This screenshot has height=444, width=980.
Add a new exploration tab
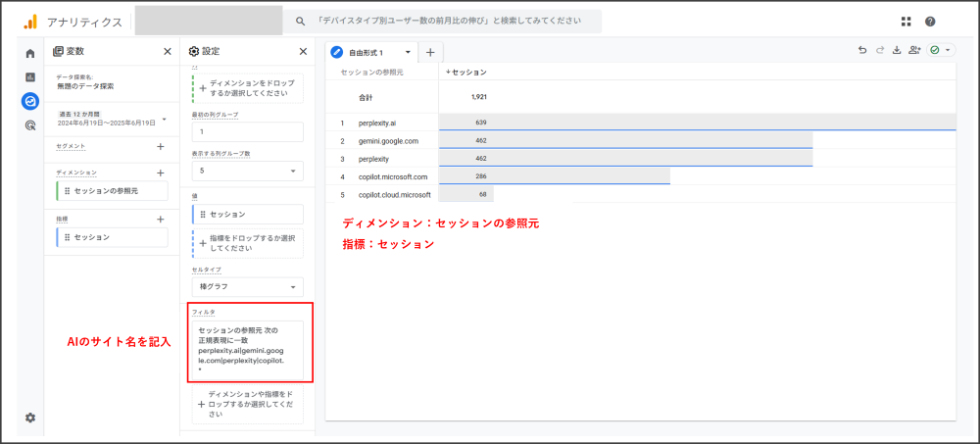point(430,53)
